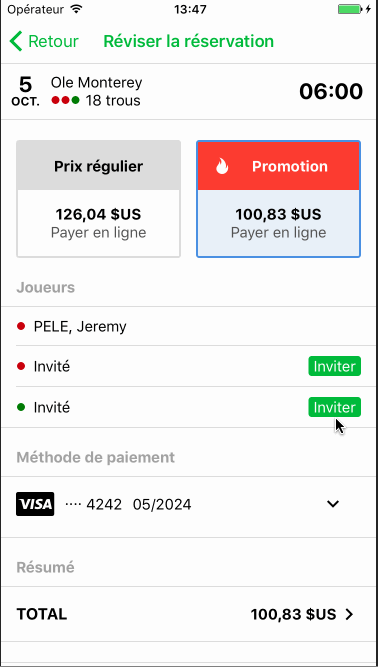
Task: Tap the green back chevron icon
Action: pos(16,41)
